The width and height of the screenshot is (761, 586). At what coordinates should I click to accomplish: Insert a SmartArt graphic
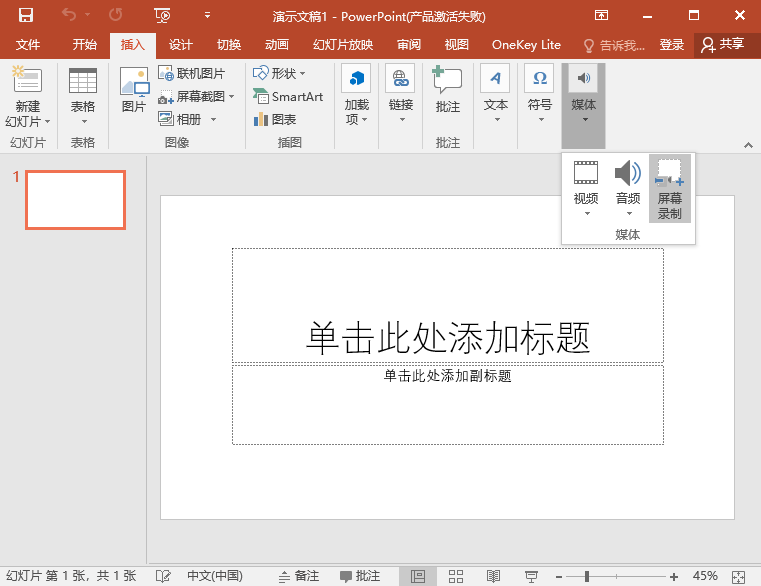click(288, 97)
